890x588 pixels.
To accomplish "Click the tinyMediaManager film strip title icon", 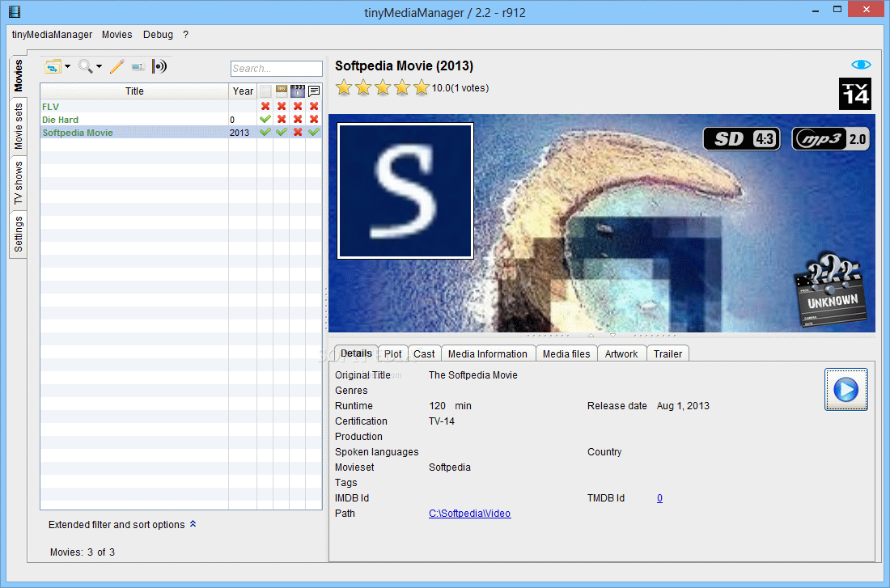I will (15, 11).
